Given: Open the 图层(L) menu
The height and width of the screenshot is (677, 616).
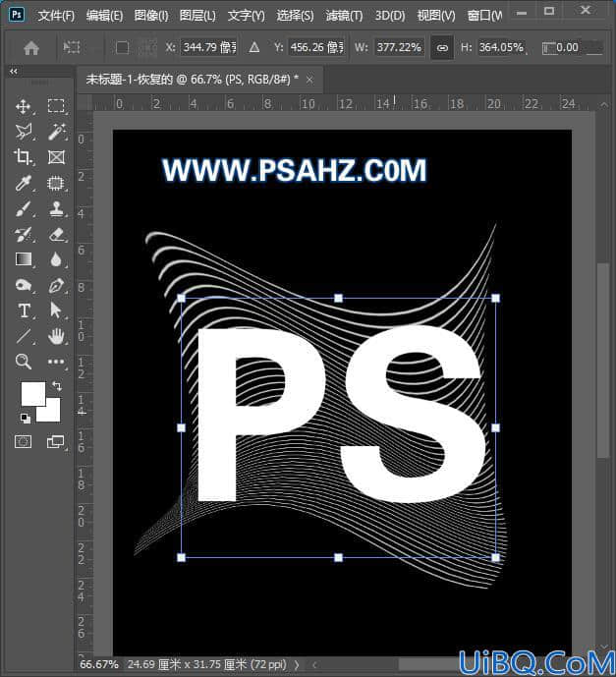Looking at the screenshot, I should point(197,16).
